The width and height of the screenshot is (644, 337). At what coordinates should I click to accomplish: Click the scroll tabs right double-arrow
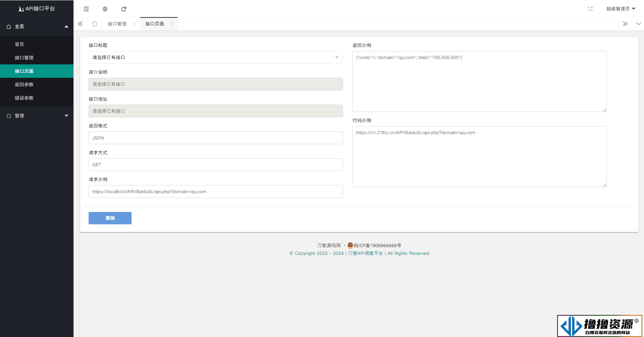[625, 24]
